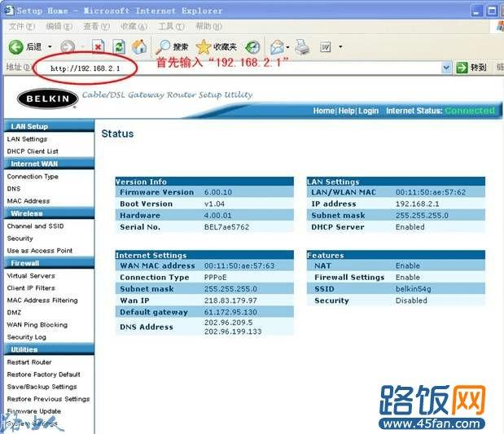Click the Internet WAN section header

49,164
